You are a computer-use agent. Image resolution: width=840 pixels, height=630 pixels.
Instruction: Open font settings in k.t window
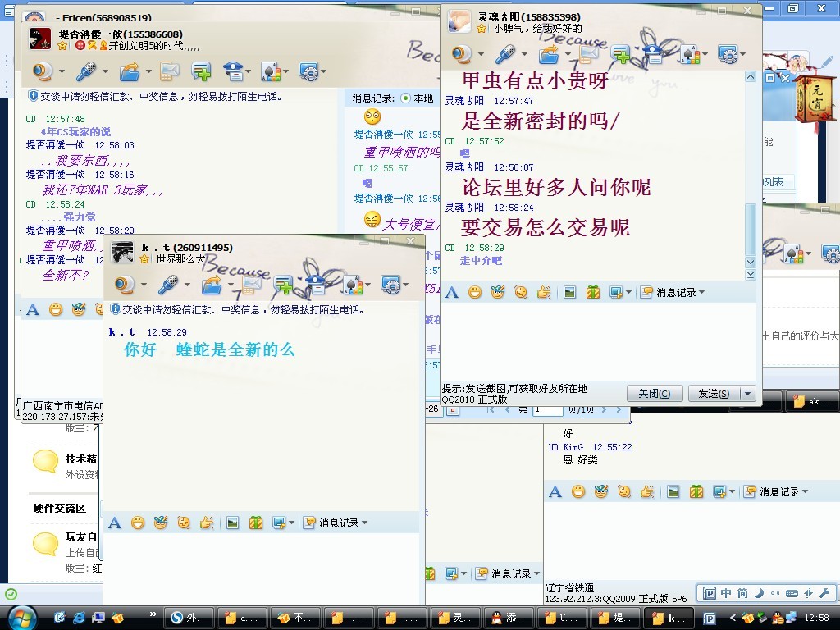tap(115, 523)
